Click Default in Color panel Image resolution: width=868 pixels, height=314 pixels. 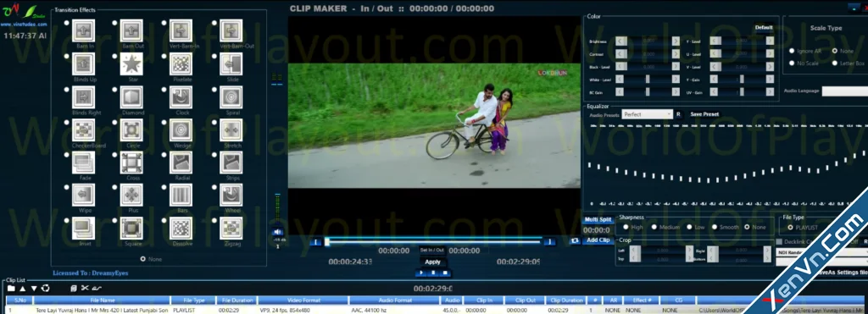(x=764, y=28)
